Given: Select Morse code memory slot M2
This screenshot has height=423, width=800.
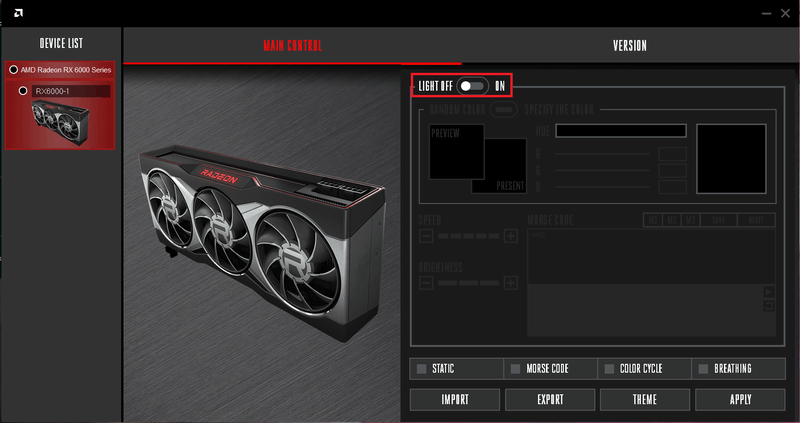Looking at the screenshot, I should [672, 220].
